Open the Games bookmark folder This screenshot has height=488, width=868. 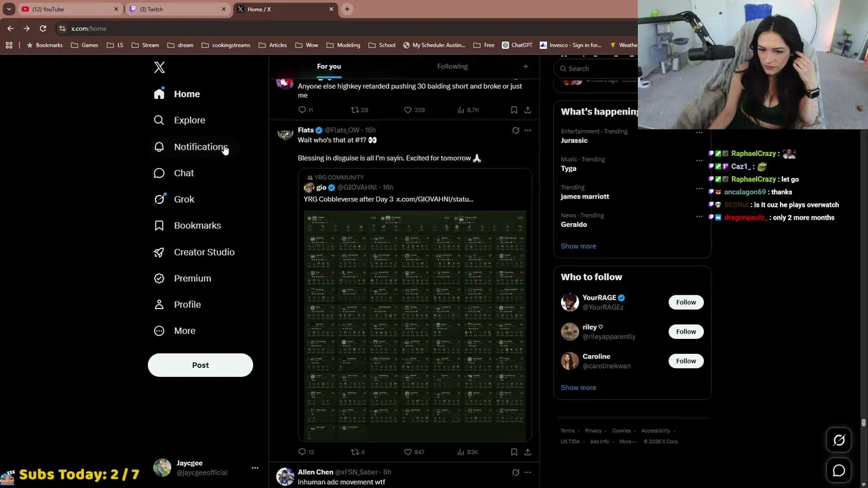(x=85, y=45)
